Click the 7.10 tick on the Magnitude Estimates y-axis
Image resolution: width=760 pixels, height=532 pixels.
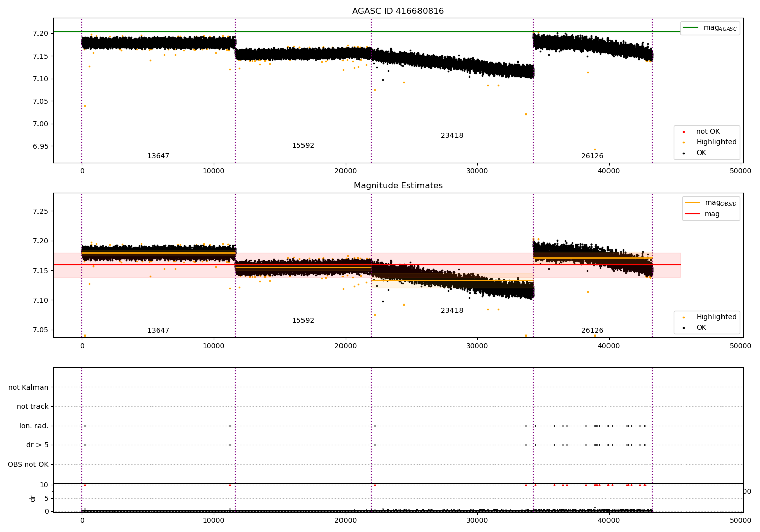(40, 301)
